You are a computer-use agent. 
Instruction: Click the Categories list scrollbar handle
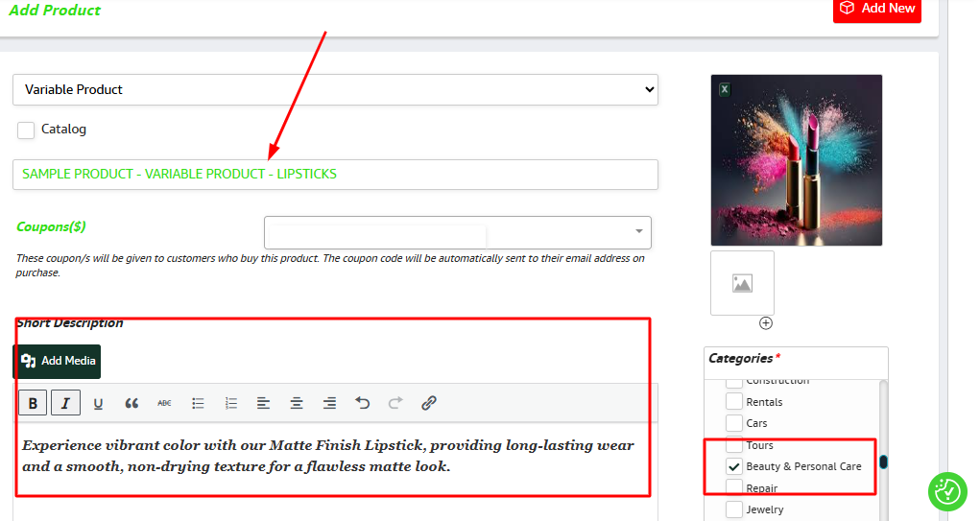pos(884,462)
